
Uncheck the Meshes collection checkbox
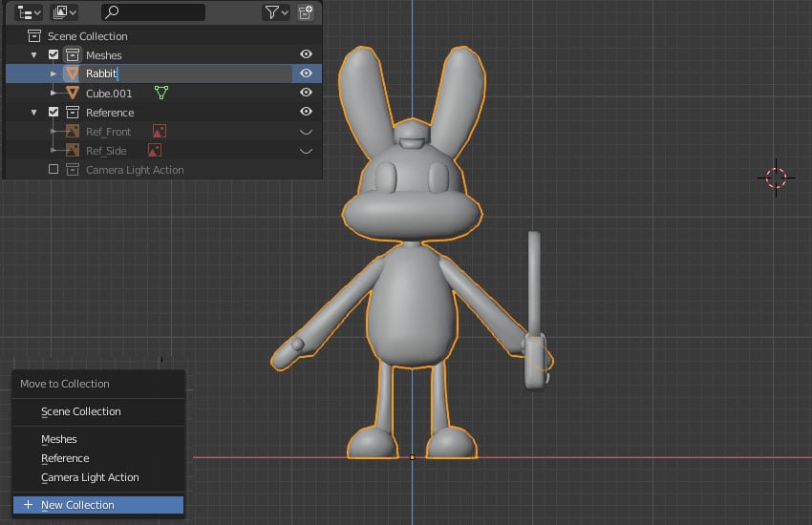[53, 54]
